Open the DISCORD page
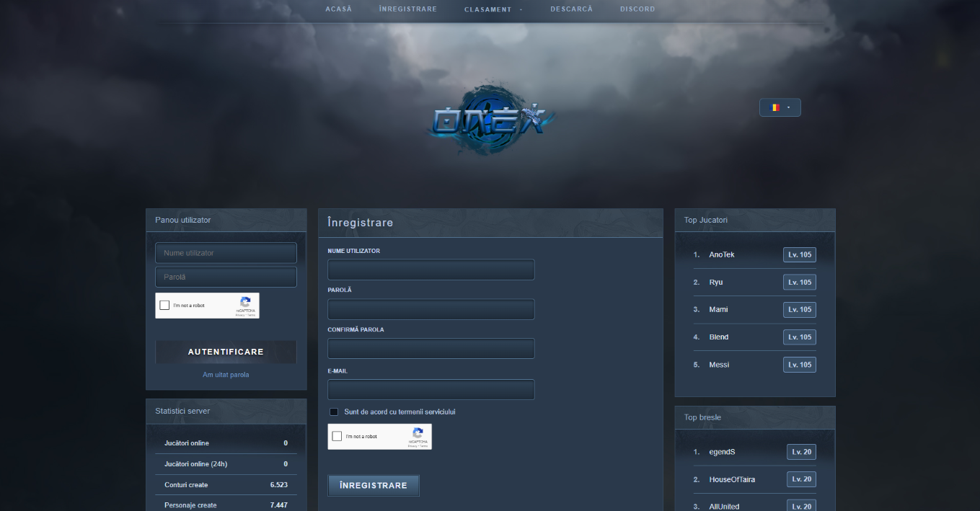980x511 pixels. click(x=637, y=9)
